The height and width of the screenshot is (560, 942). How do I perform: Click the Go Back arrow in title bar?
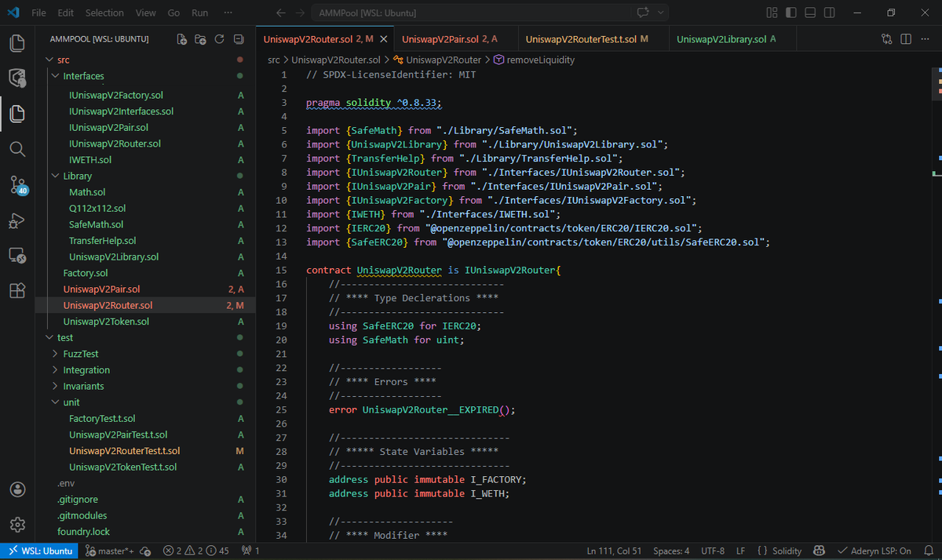pyautogui.click(x=281, y=13)
